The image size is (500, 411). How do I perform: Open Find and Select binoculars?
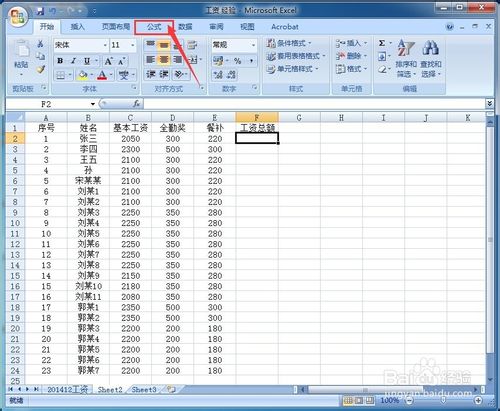coord(431,58)
